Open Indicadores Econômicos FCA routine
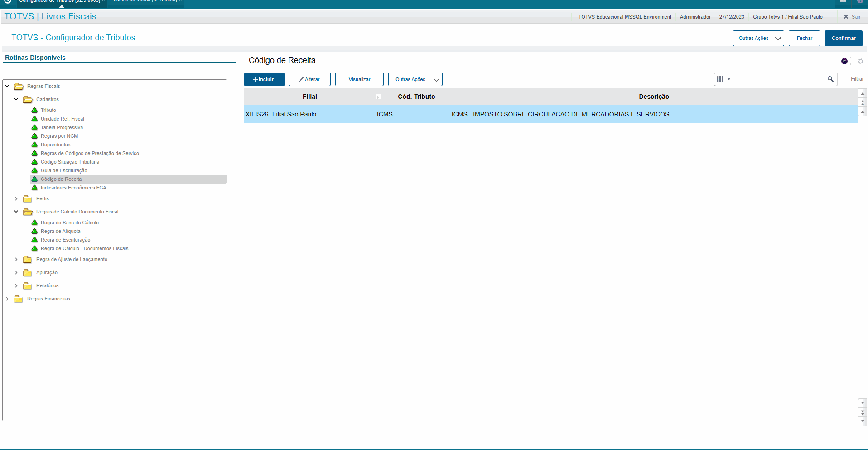Screen dimensions: 868x450 [73, 188]
